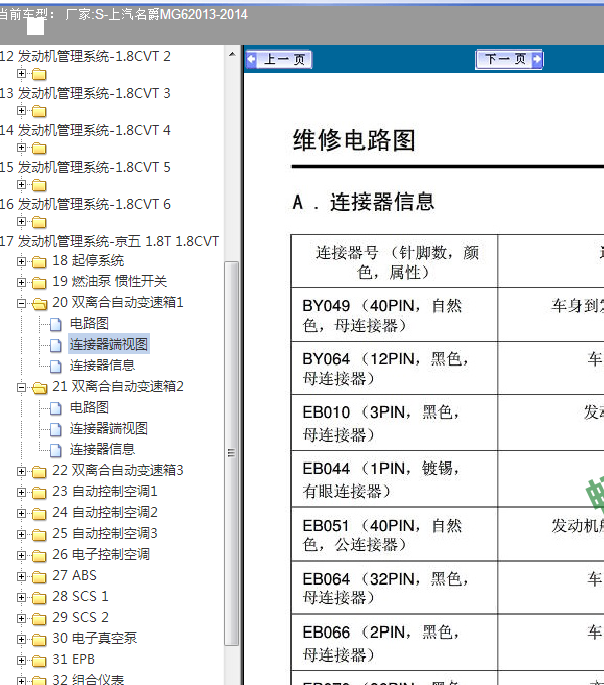Open 电路图 under 20 双离合自动变速箱1
Screen dimensions: 604x685
[89, 323]
